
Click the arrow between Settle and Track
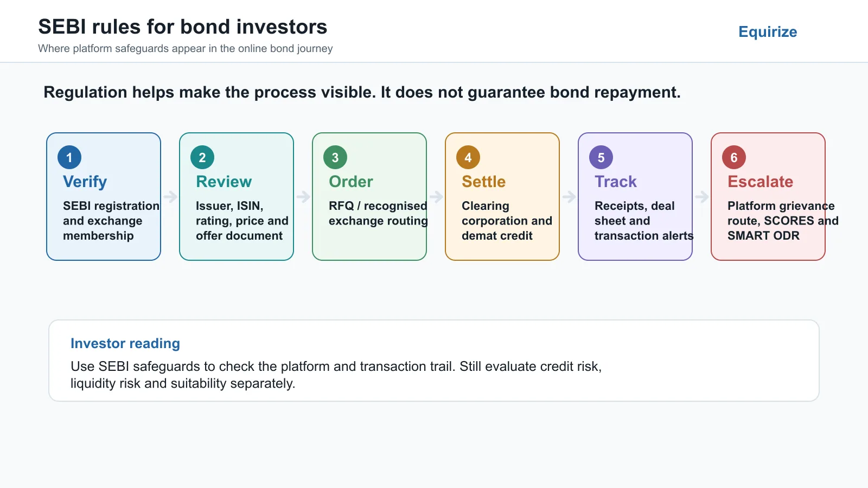569,196
